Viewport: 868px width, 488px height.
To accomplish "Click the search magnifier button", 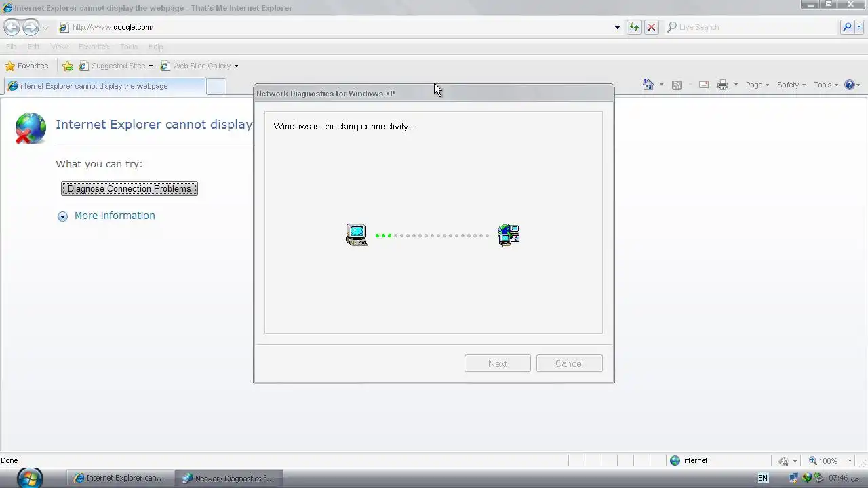I will point(847,27).
